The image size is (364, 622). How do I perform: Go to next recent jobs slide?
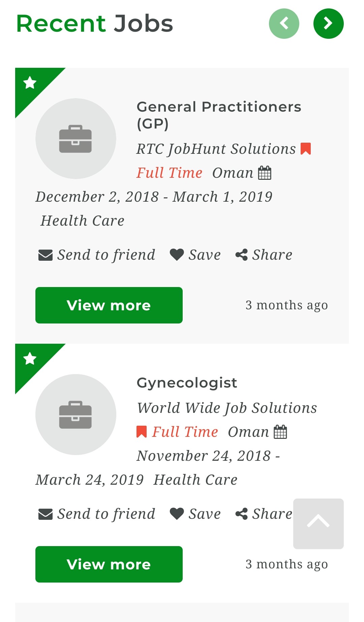pyautogui.click(x=328, y=24)
